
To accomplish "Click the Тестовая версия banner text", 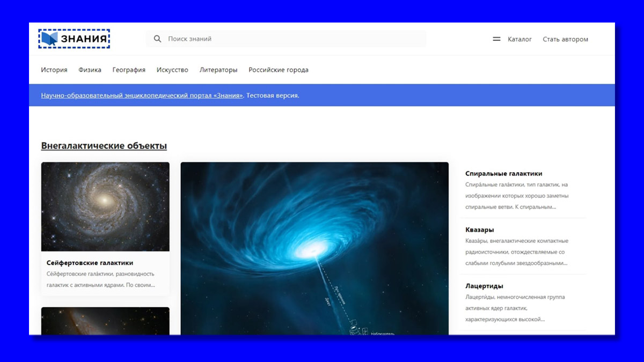I will click(x=273, y=95).
